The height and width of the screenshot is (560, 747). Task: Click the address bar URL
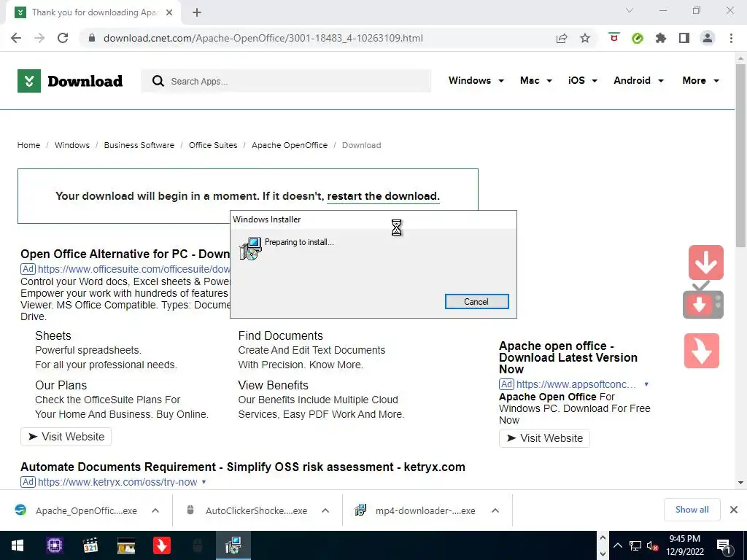tap(263, 38)
